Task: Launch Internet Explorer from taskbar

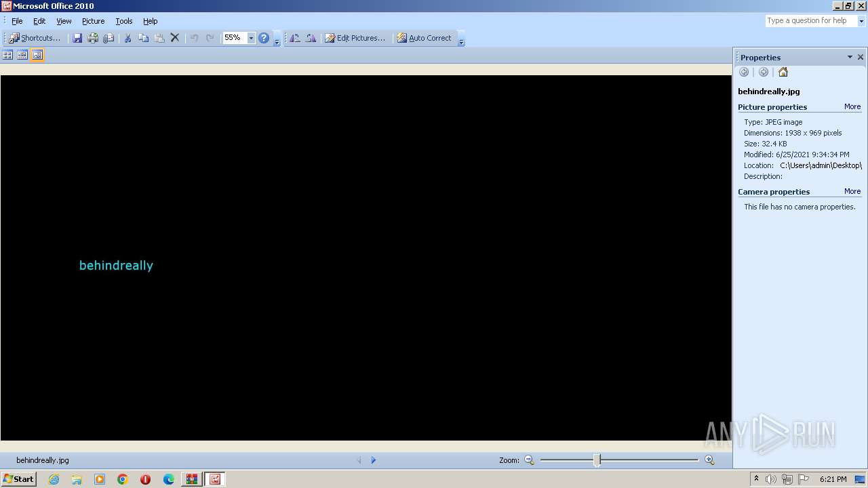Action: pos(54,479)
